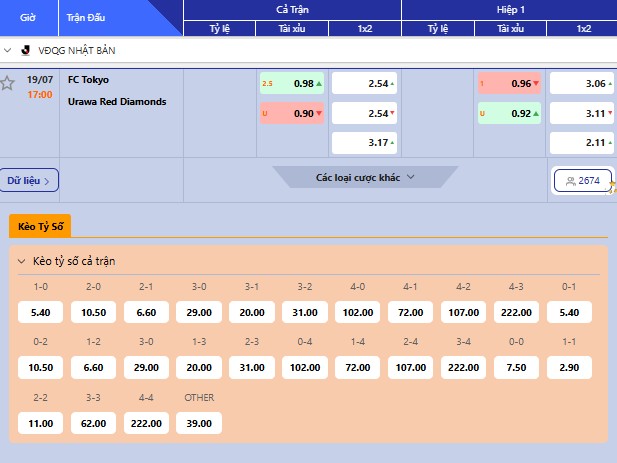Screen dimensions: 617x463
Task: Pick first-half 1x2 draw odds 2.11
Action: point(582,142)
